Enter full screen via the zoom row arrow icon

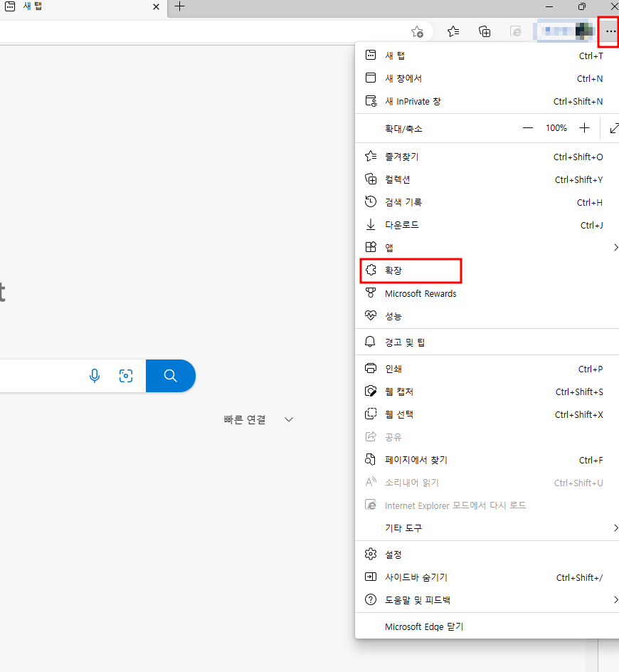click(x=614, y=127)
